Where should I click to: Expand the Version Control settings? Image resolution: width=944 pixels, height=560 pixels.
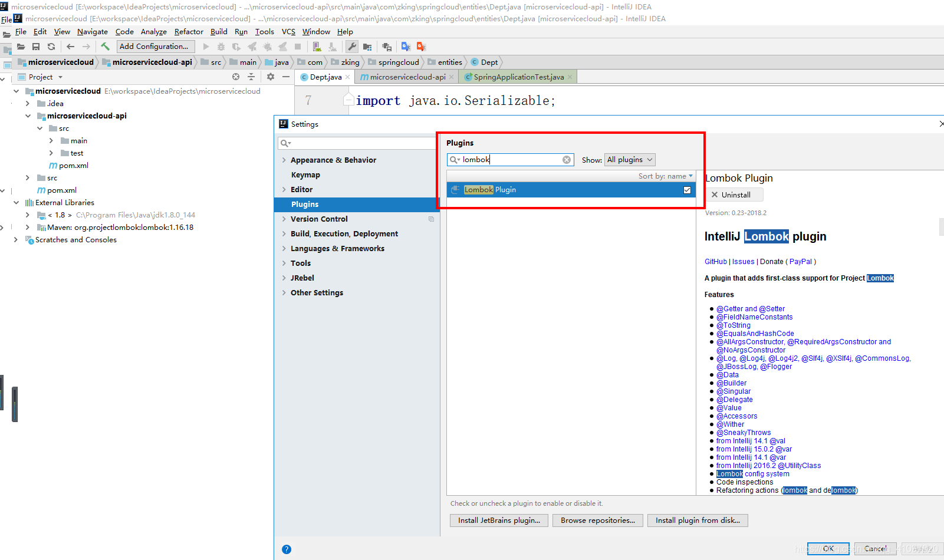tap(284, 219)
